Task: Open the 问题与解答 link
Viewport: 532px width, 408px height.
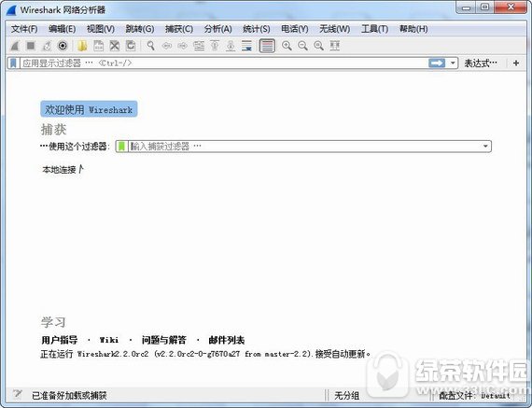Action: coord(164,340)
